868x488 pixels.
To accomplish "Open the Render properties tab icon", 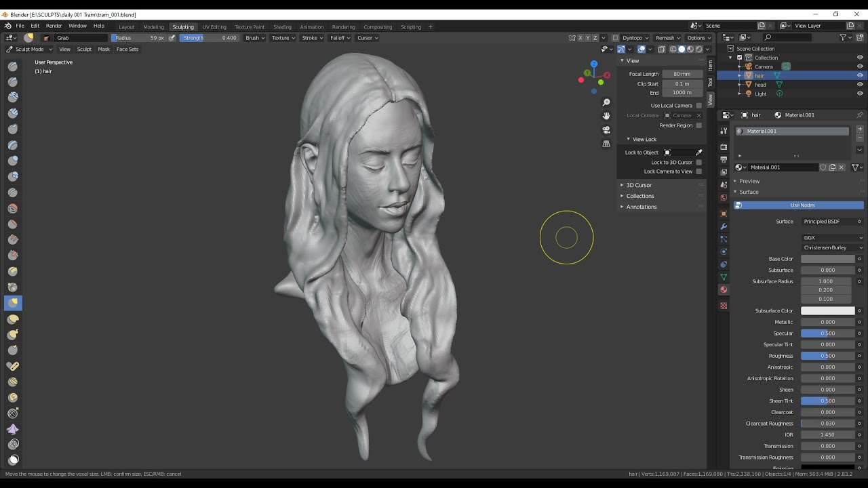I will tap(724, 146).
